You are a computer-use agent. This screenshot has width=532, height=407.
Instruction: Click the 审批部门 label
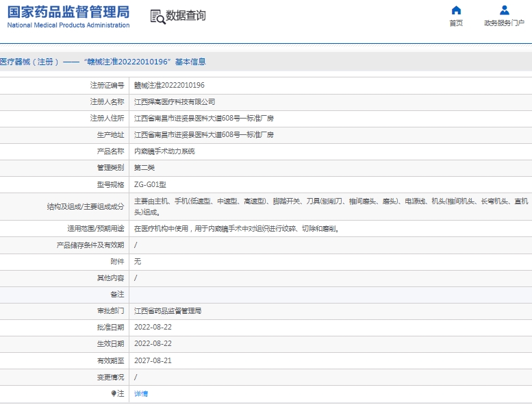pyautogui.click(x=111, y=311)
